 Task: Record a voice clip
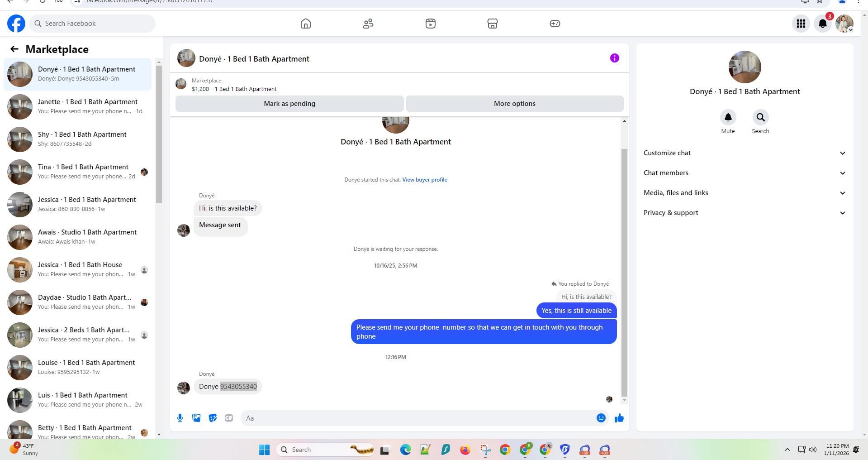coord(180,418)
